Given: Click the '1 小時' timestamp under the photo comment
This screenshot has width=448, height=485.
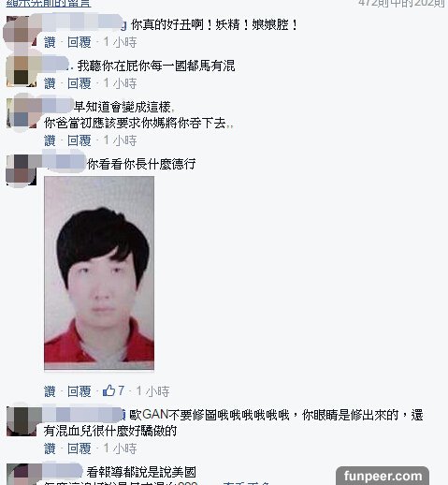Looking at the screenshot, I should click(152, 391).
